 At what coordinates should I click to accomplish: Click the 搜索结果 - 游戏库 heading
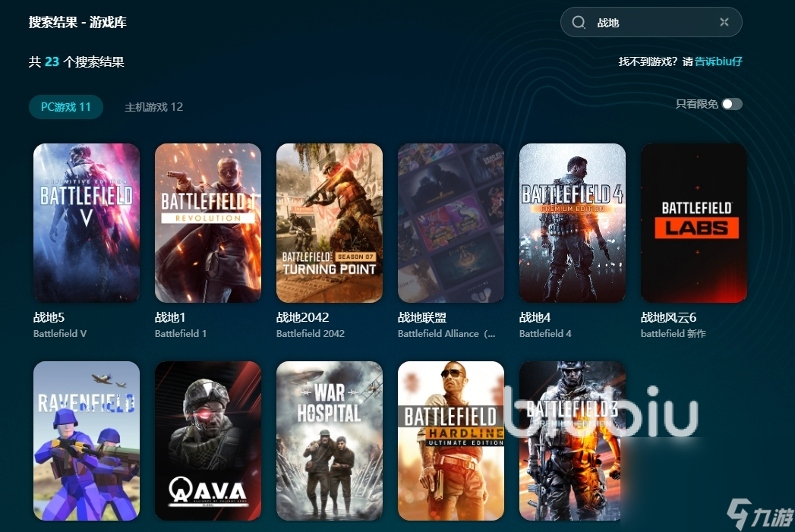[77, 22]
